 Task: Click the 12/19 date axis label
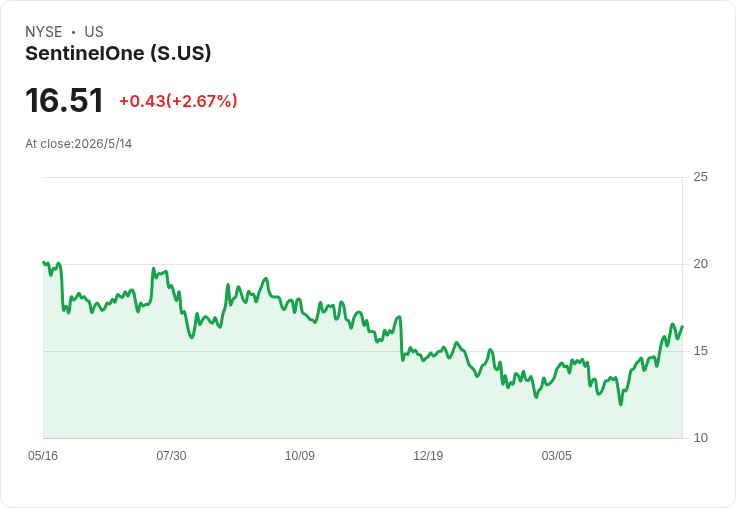point(428,455)
